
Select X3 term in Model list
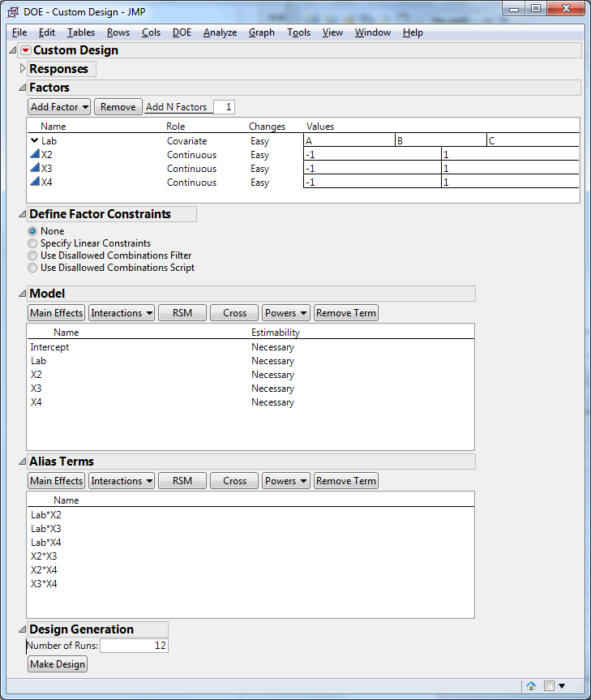36,389
